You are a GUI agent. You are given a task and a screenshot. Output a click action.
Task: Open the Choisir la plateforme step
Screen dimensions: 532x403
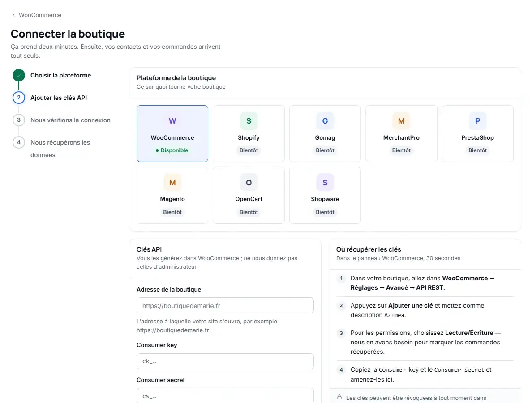pyautogui.click(x=61, y=75)
